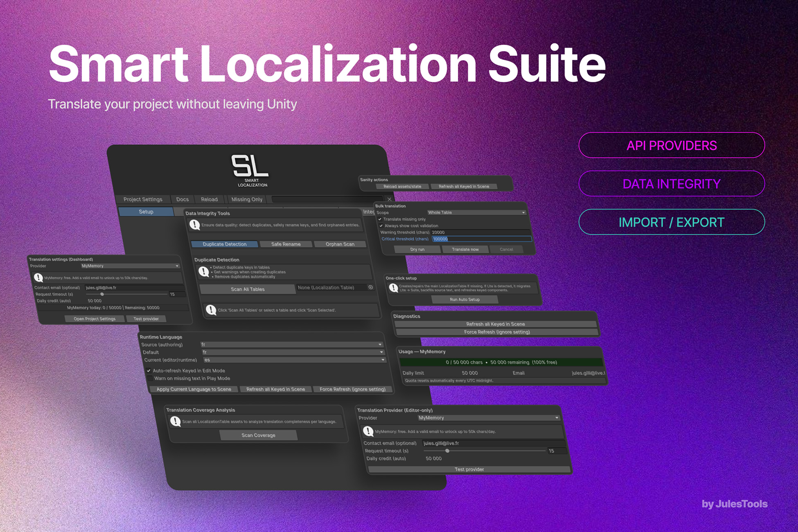Select the Orphan Scan tab

point(340,244)
